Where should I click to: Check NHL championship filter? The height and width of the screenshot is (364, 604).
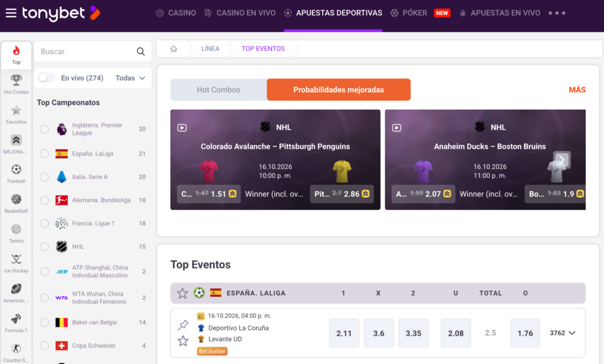pyautogui.click(x=45, y=247)
